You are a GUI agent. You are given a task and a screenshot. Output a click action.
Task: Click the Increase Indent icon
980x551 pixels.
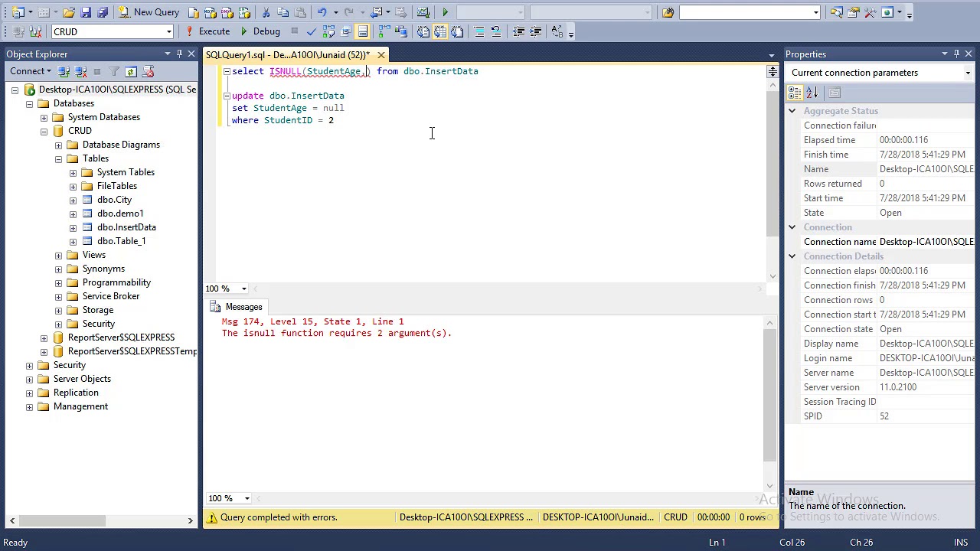(535, 31)
